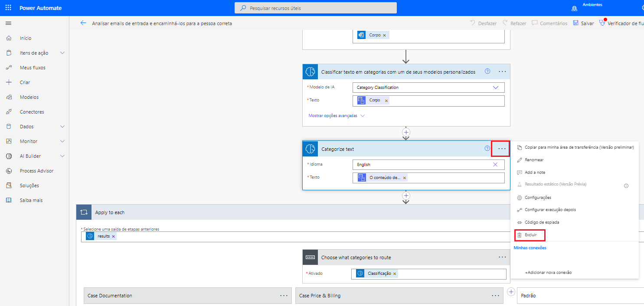
Task: Insert step below Categorize text via plus
Action: pos(406,195)
